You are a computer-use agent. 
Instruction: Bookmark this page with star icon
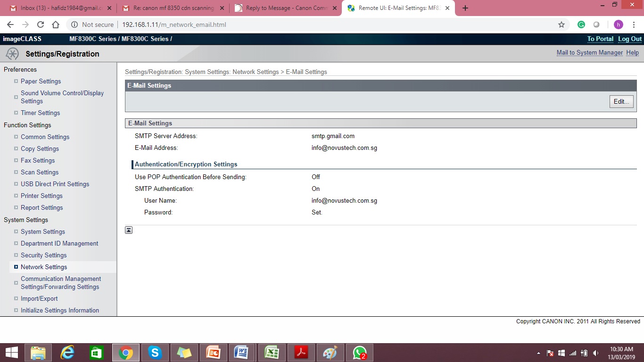[561, 25]
